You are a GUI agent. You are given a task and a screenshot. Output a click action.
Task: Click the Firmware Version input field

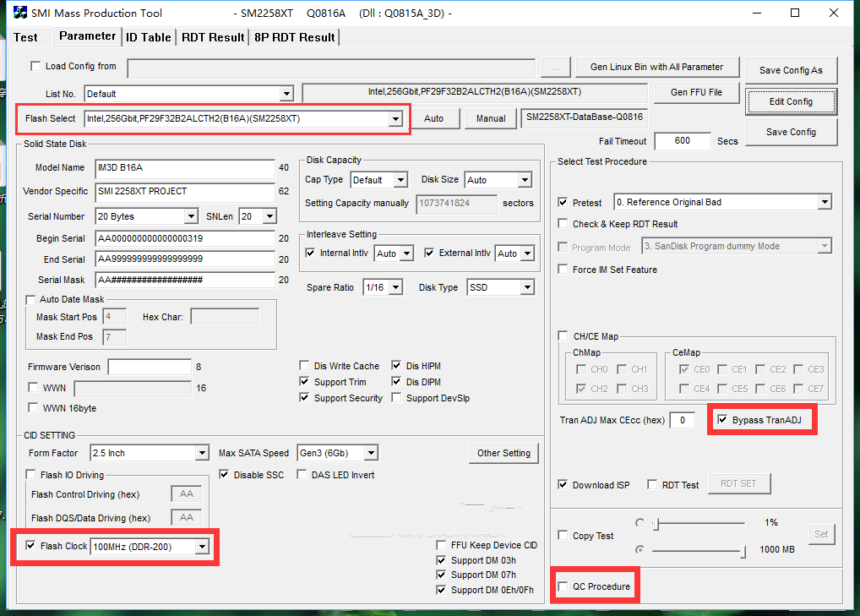150,367
